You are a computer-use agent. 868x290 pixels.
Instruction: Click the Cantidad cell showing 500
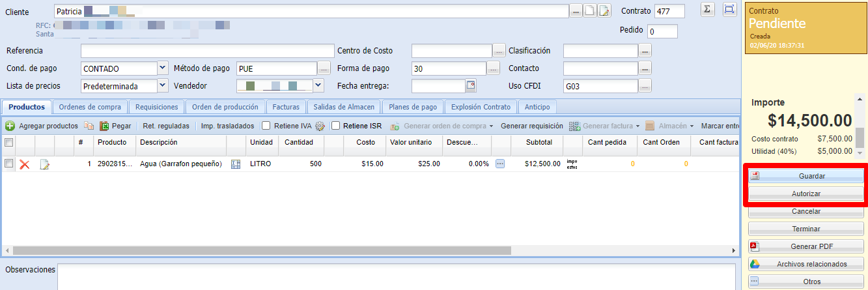(x=301, y=164)
